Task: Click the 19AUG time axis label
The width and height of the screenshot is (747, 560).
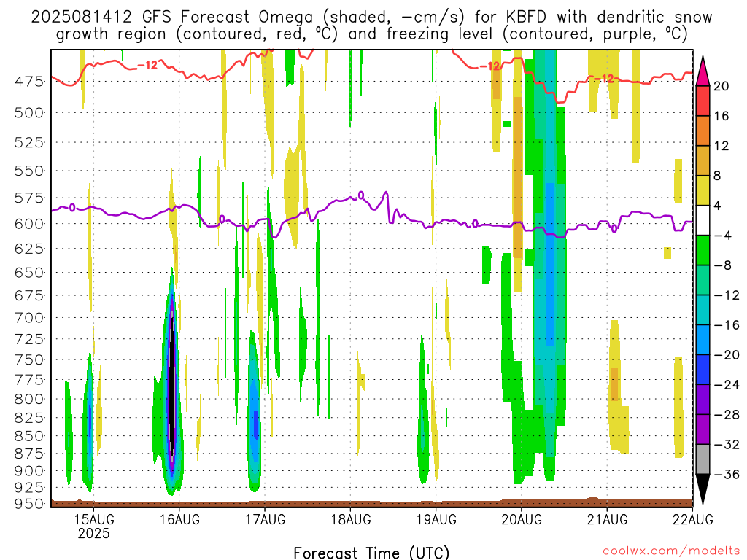Action: (x=436, y=519)
